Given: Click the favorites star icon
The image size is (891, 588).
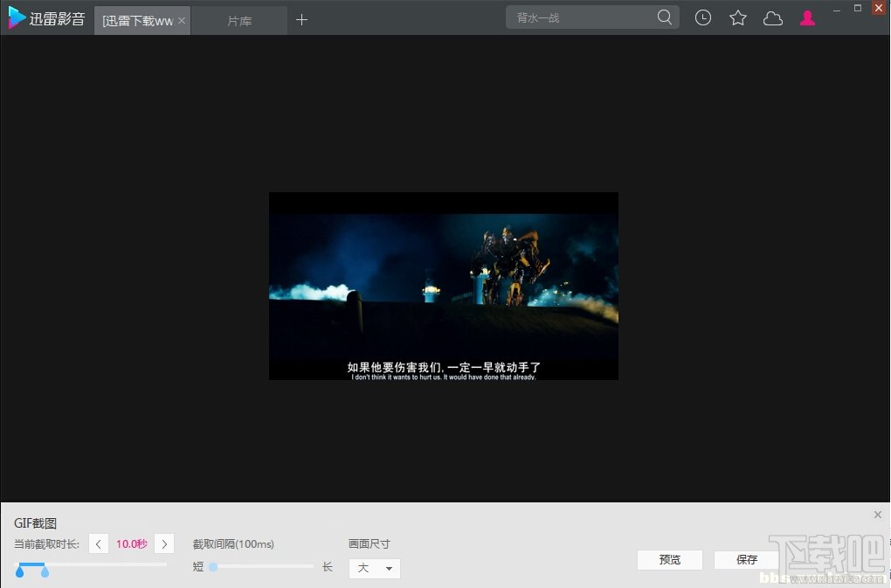Looking at the screenshot, I should [738, 17].
